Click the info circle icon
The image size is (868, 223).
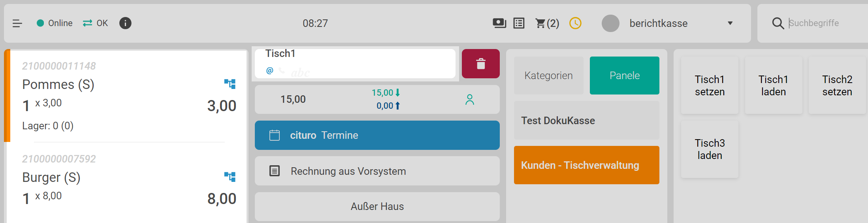click(125, 23)
